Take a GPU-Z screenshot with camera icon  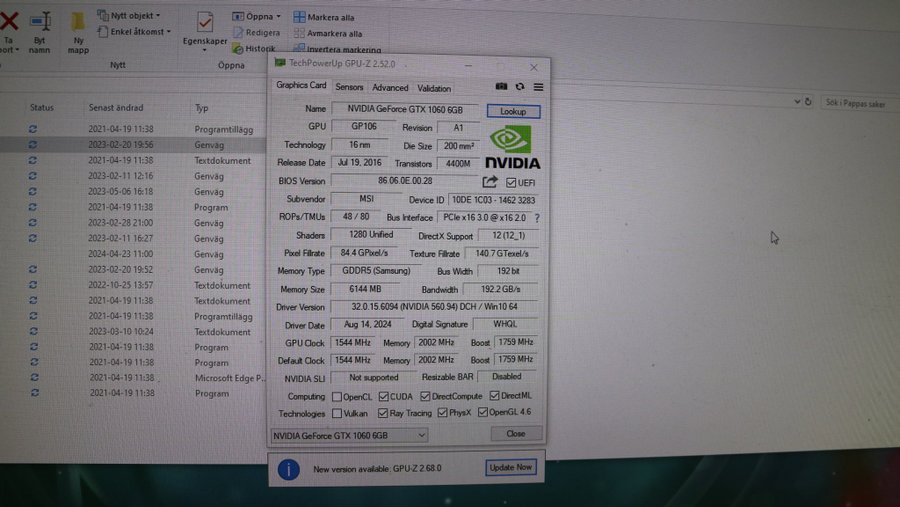tap(501, 86)
